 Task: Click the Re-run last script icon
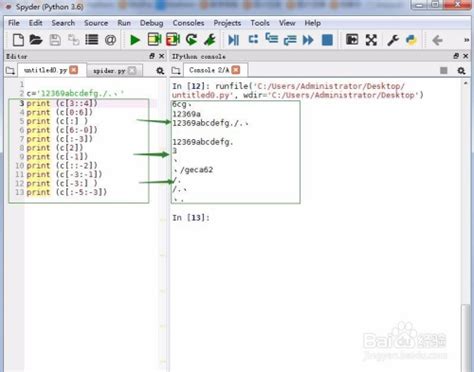pos(191,40)
